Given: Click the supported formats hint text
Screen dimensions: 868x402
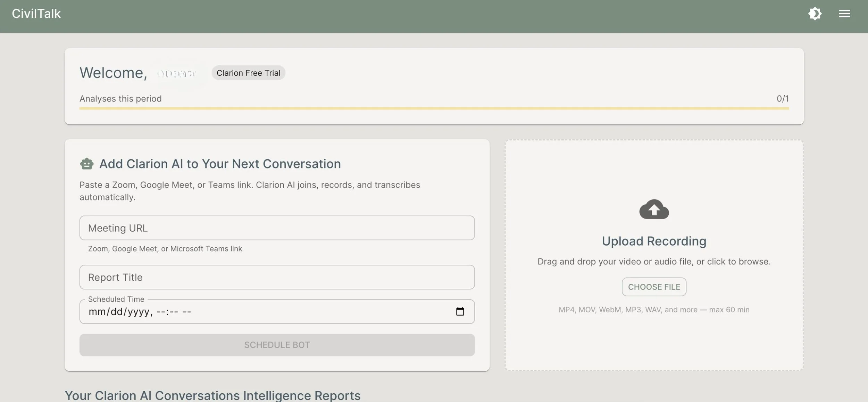Looking at the screenshot, I should 654,310.
